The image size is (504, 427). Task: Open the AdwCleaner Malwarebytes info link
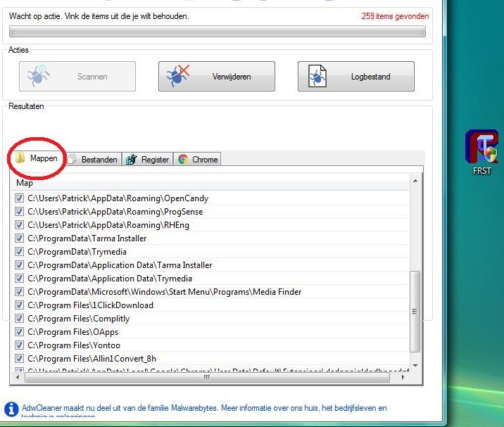(x=204, y=412)
